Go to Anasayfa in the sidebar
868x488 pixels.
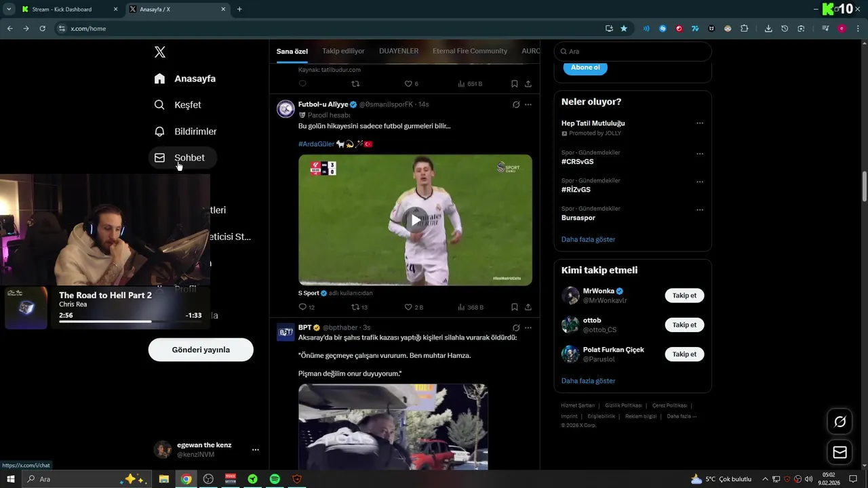click(184, 79)
